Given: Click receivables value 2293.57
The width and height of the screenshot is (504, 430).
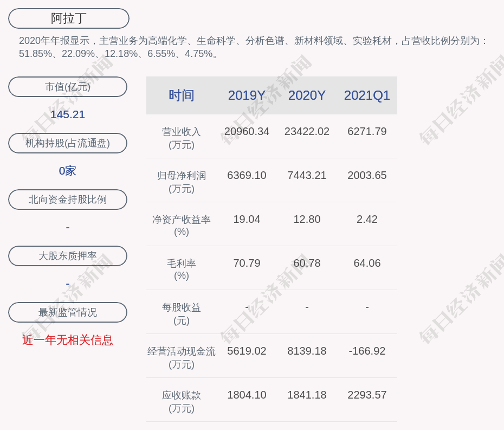Looking at the screenshot, I should [x=367, y=395].
